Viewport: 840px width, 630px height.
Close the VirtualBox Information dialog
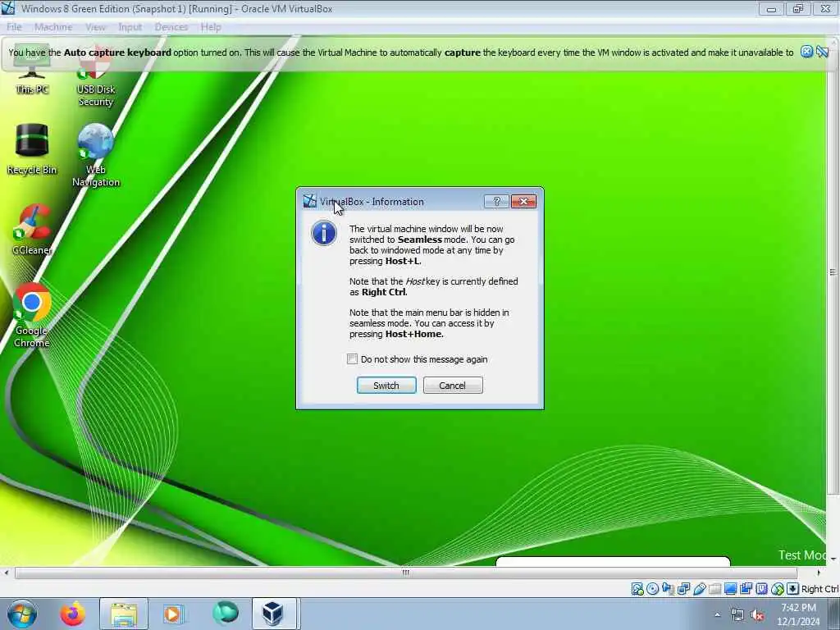click(523, 202)
